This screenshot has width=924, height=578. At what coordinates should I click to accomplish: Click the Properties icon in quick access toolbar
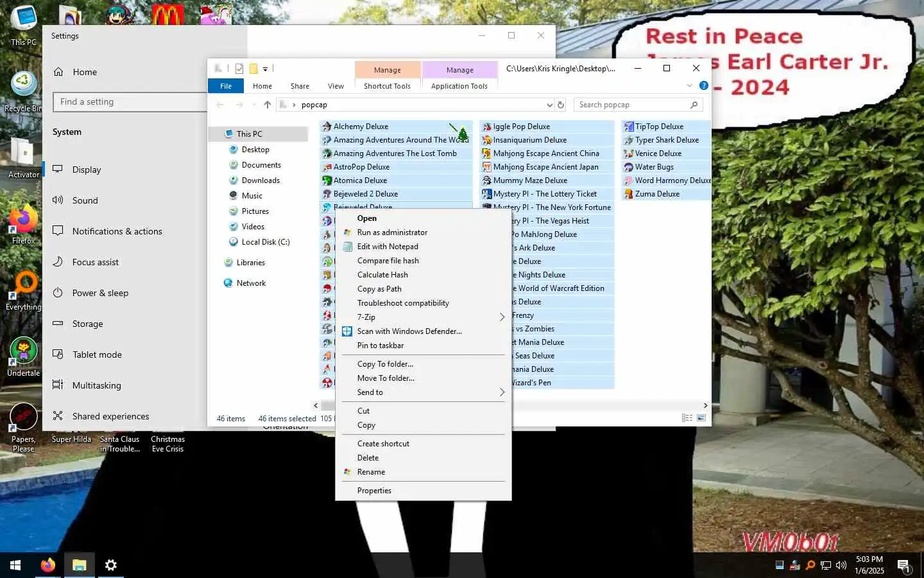pyautogui.click(x=239, y=68)
